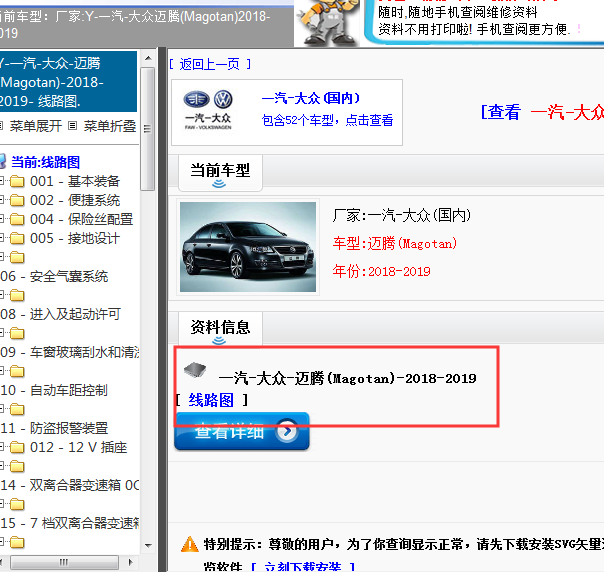The height and width of the screenshot is (572, 604).
Task: Click the 车型:迈腾(Magotan) text
Action: tap(395, 243)
